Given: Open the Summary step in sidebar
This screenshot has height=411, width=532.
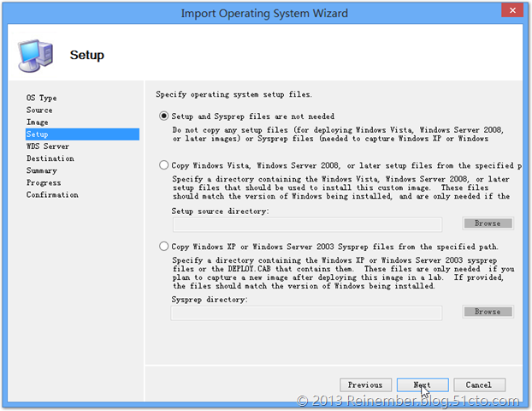Looking at the screenshot, I should 42,170.
